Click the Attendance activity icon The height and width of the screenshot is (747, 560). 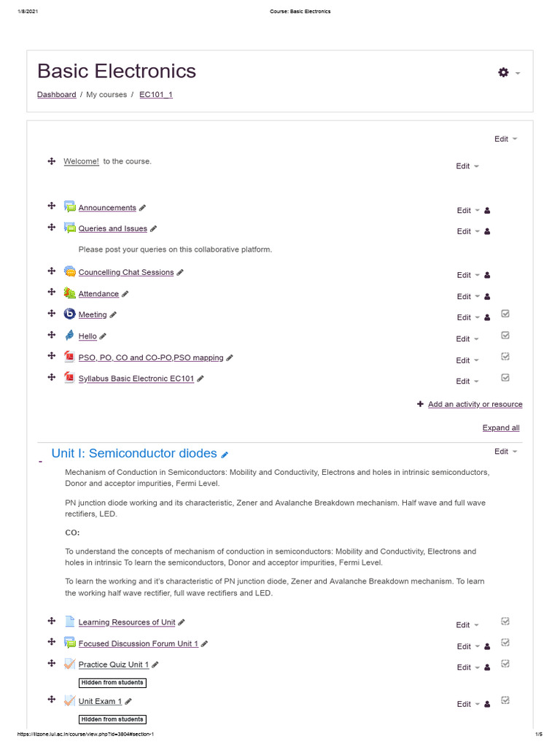[x=69, y=293]
